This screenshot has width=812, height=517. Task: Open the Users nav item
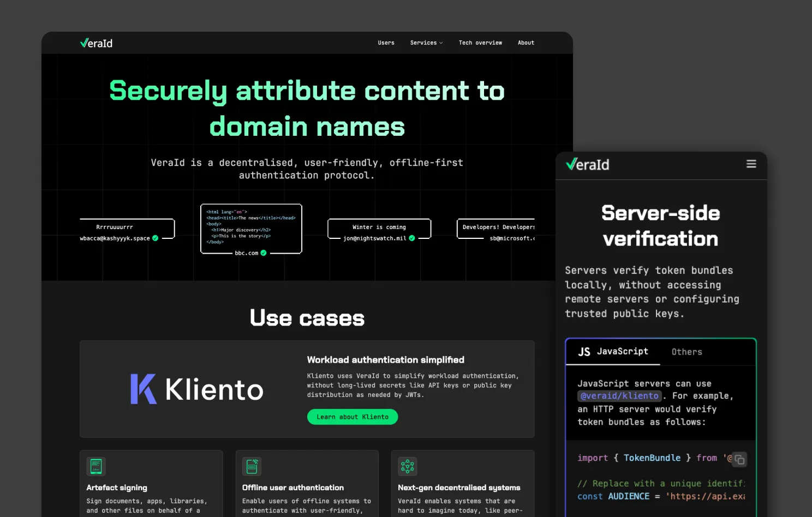coord(386,43)
